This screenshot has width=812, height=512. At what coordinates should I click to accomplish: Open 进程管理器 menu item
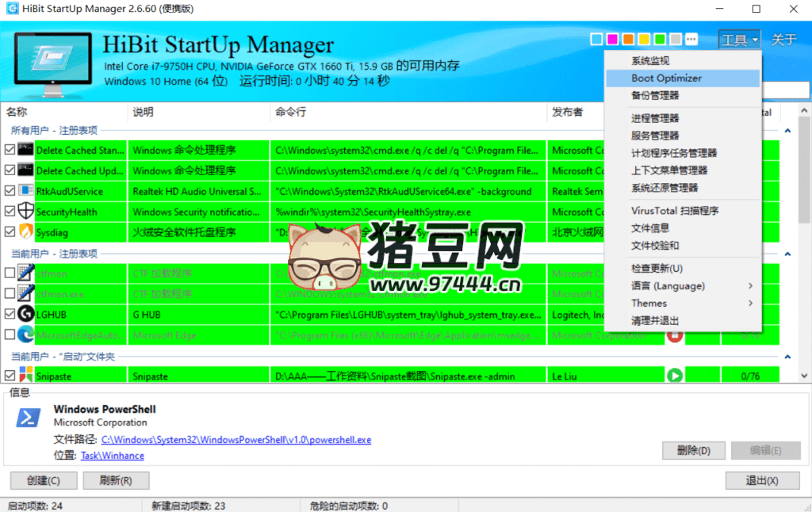click(x=683, y=118)
